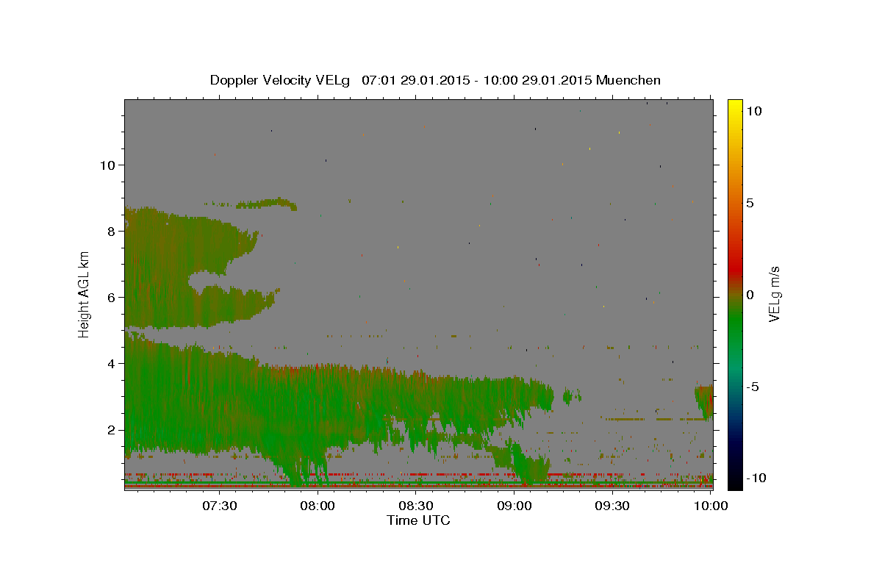Screen dimensions: 882x588
Task: Click the colorbar value -5
Action: 753,387
